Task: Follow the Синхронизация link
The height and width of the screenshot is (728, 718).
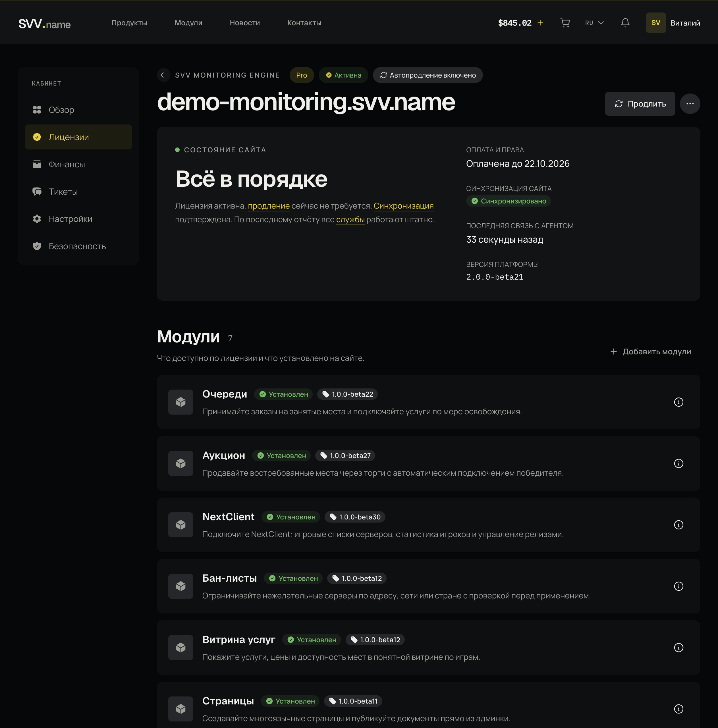Action: coord(403,206)
